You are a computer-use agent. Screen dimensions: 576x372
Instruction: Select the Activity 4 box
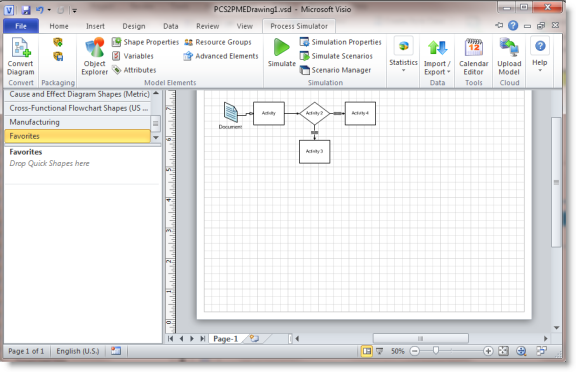click(x=360, y=113)
